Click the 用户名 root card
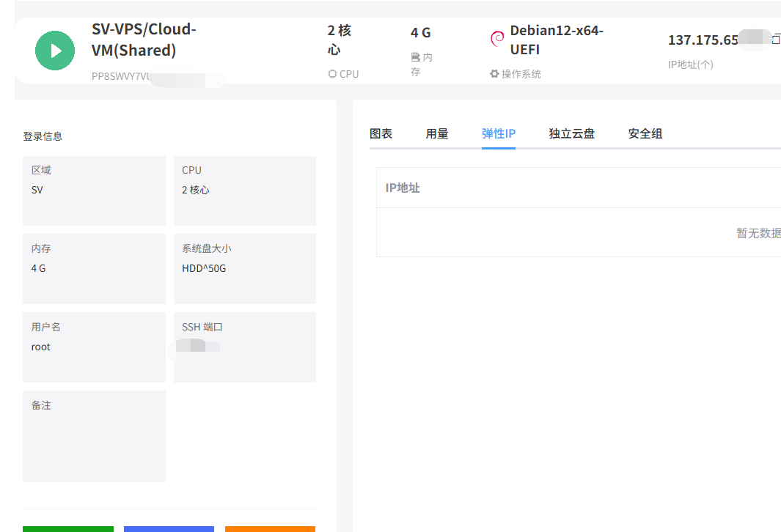The image size is (781, 532). click(94, 347)
